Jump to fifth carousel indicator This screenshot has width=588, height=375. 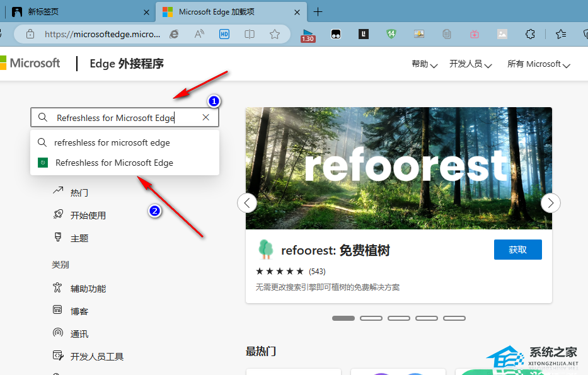(454, 318)
